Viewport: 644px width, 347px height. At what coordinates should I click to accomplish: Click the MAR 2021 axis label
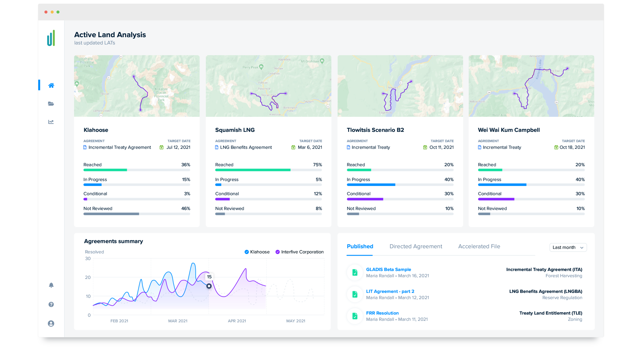tap(178, 321)
